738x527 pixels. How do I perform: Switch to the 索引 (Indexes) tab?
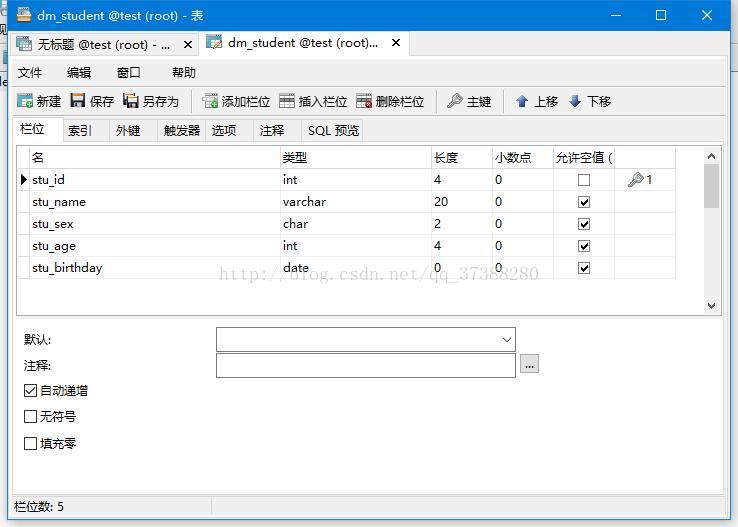(80, 130)
